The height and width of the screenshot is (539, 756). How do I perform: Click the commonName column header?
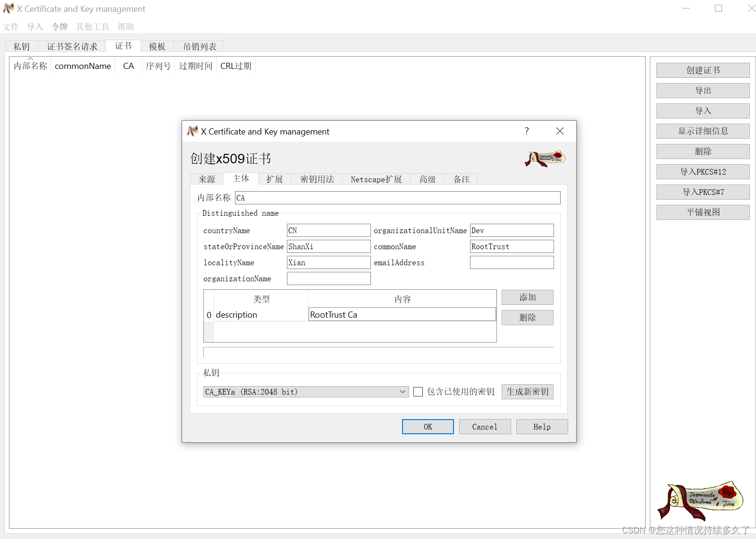83,66
